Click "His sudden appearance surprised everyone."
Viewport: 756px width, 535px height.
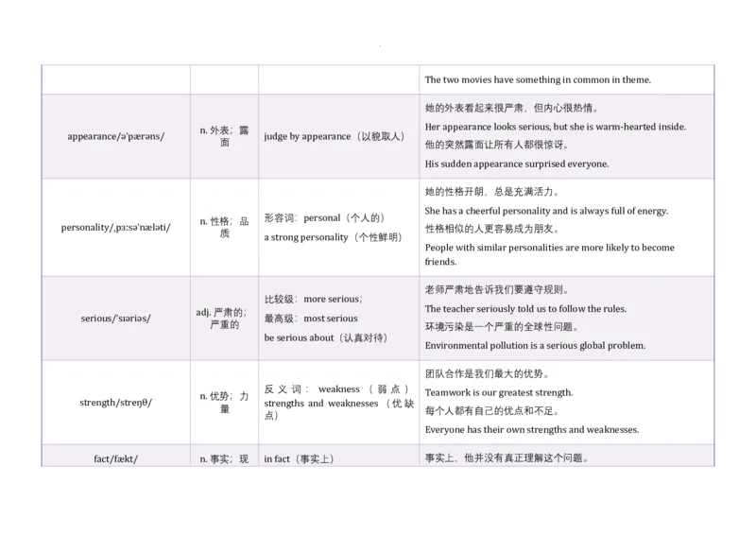pos(516,164)
